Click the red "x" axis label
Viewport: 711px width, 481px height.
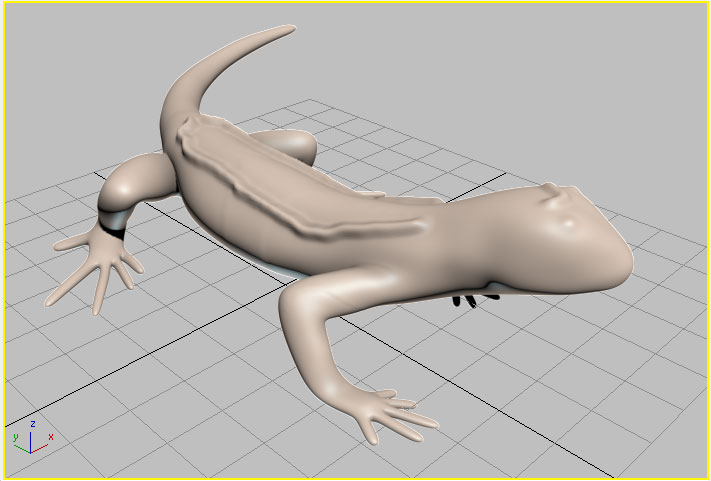tap(51, 437)
